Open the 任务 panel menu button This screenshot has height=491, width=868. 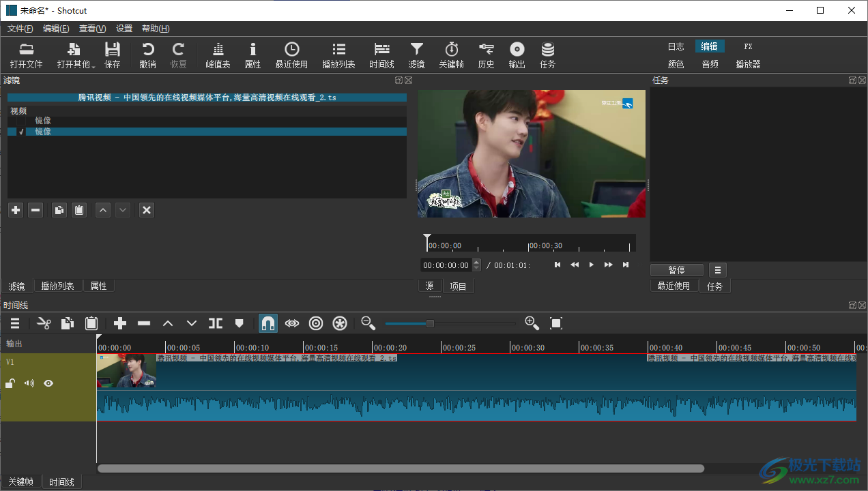click(x=717, y=270)
